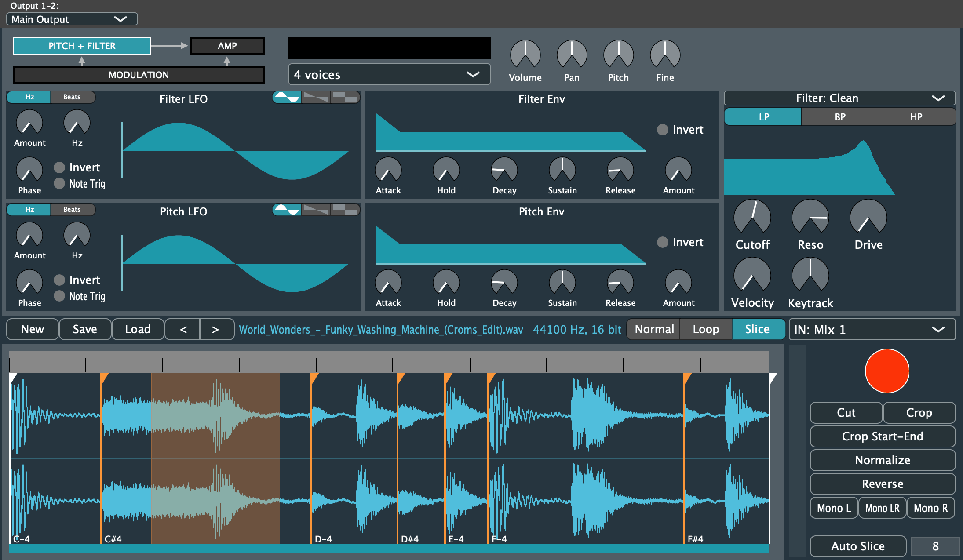Set playback mode to Normal

tap(654, 329)
